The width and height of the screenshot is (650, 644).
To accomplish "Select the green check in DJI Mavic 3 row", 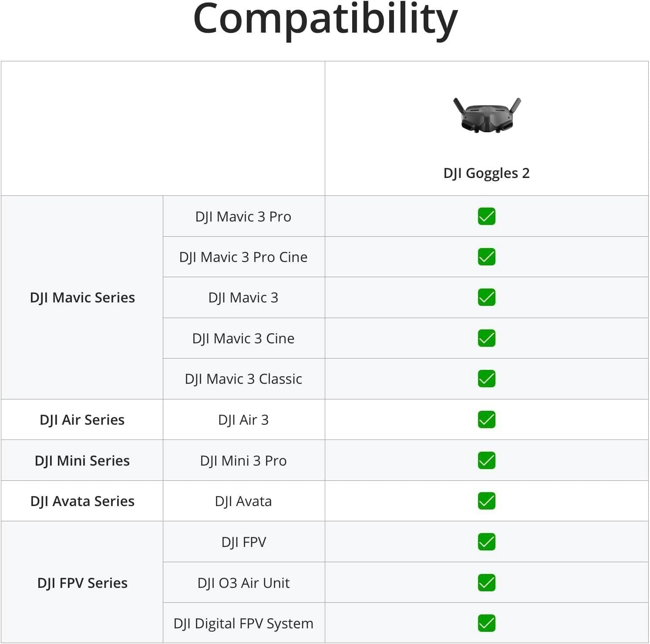I will coord(487,298).
